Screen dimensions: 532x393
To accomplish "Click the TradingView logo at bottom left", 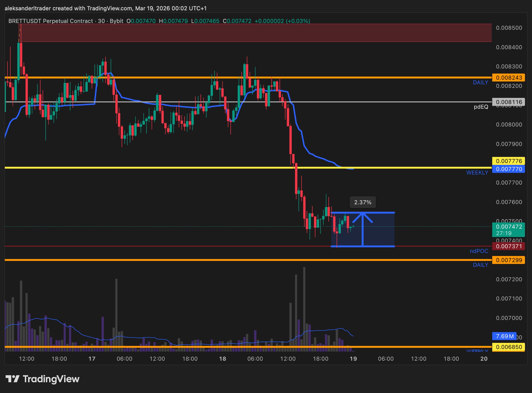I will (42, 379).
